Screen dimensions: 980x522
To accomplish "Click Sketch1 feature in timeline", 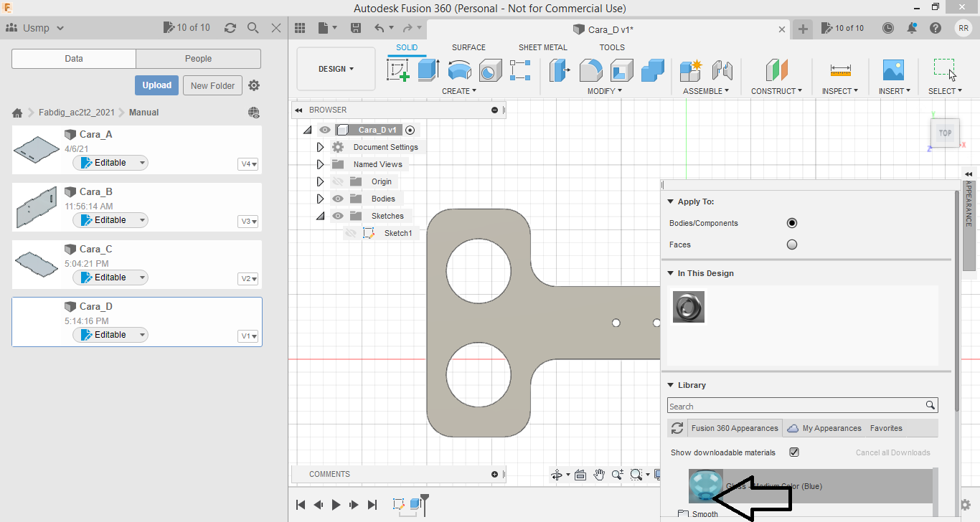I will (399, 505).
